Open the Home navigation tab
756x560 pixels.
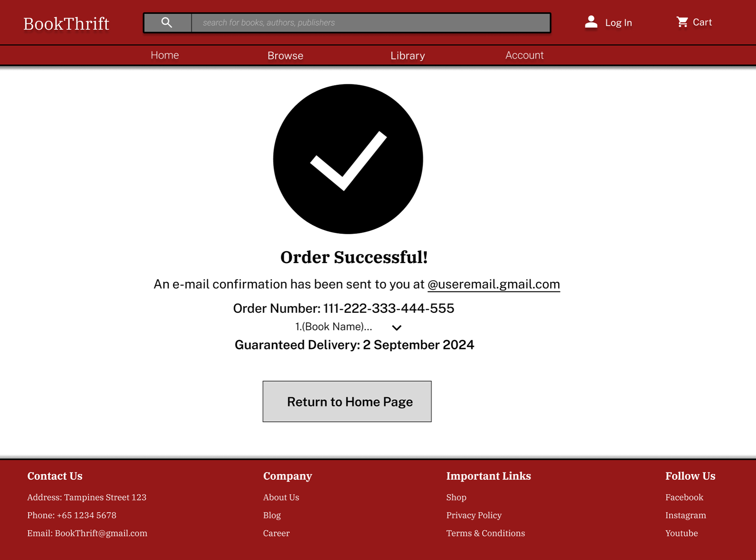165,55
